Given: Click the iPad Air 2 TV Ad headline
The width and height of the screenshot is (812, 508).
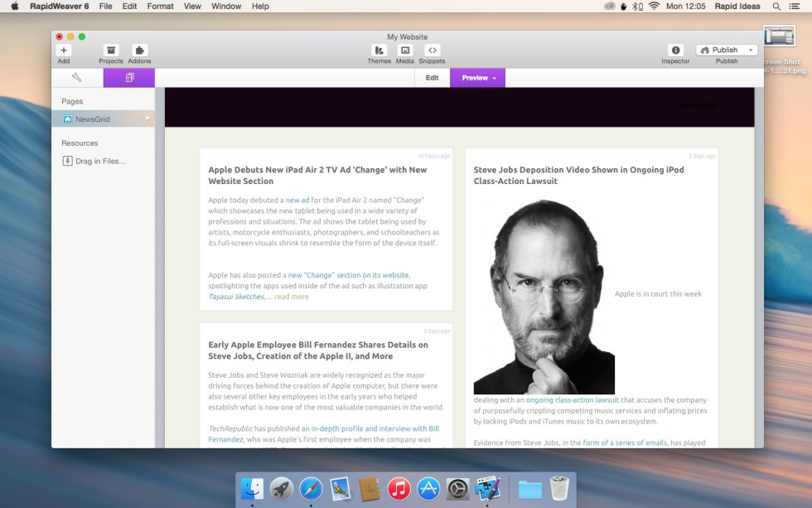Looking at the screenshot, I should tap(317, 175).
